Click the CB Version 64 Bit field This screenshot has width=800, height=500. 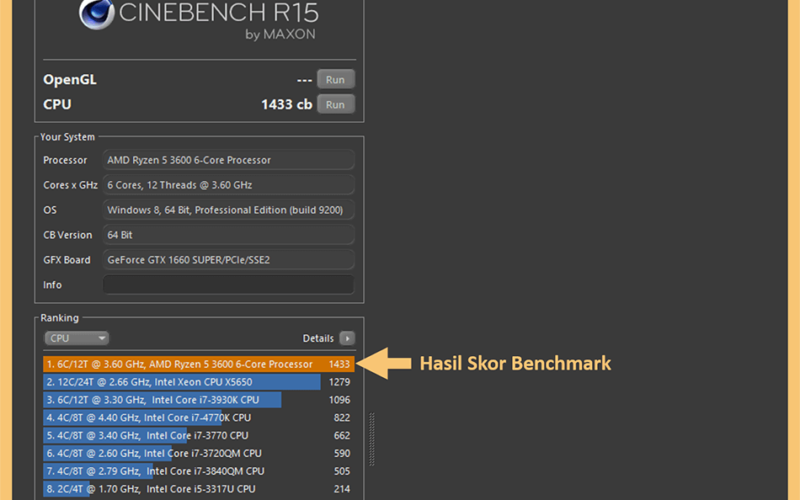pyautogui.click(x=228, y=235)
